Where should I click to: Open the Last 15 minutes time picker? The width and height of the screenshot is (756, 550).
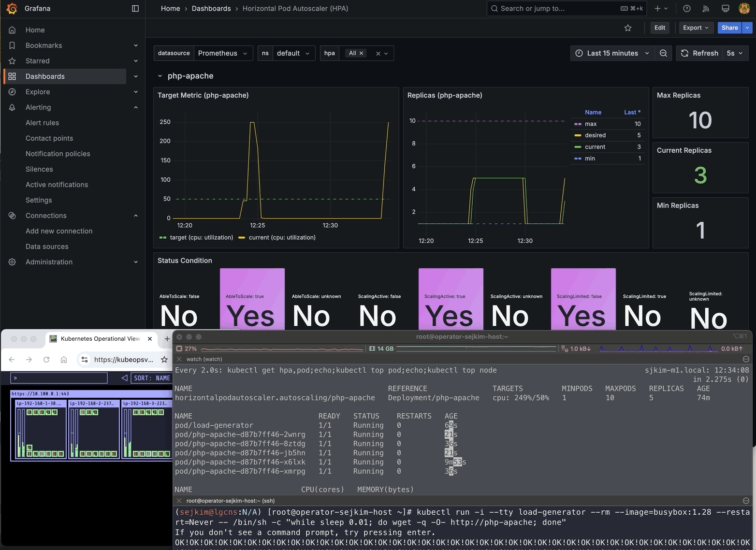(612, 53)
